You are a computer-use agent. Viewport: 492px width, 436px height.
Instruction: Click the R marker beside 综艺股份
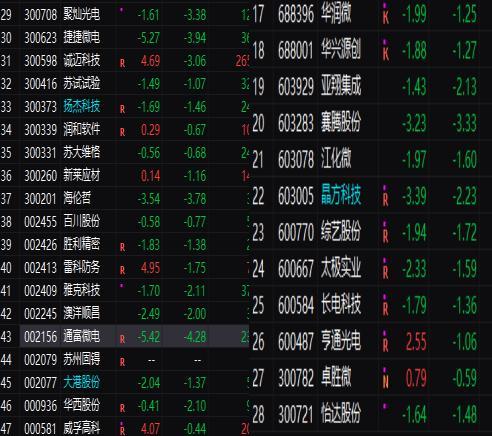point(386,236)
